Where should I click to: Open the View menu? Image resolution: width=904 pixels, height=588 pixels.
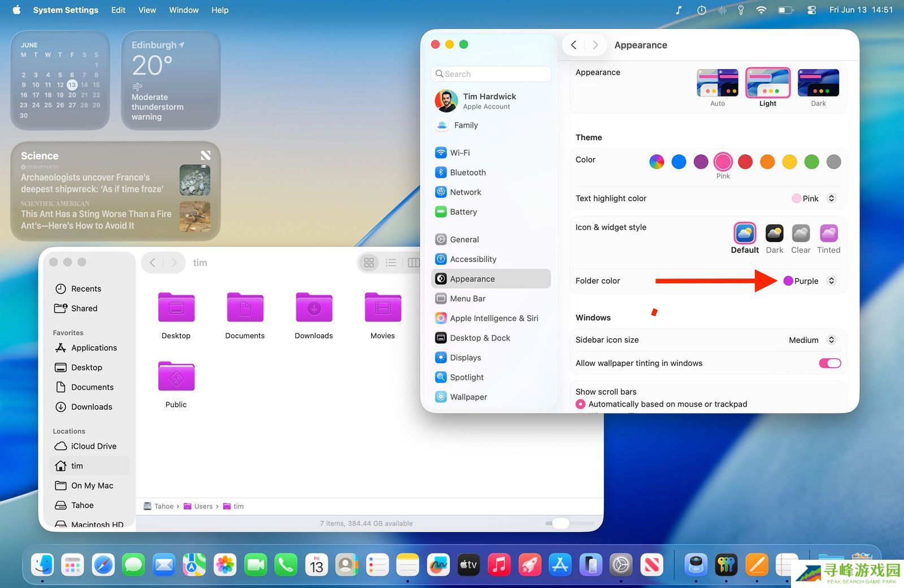pos(147,10)
